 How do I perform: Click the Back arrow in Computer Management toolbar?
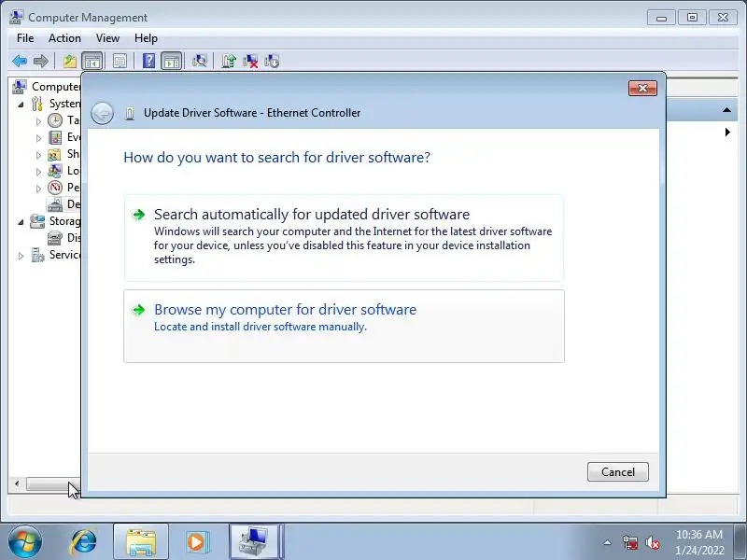tap(20, 61)
